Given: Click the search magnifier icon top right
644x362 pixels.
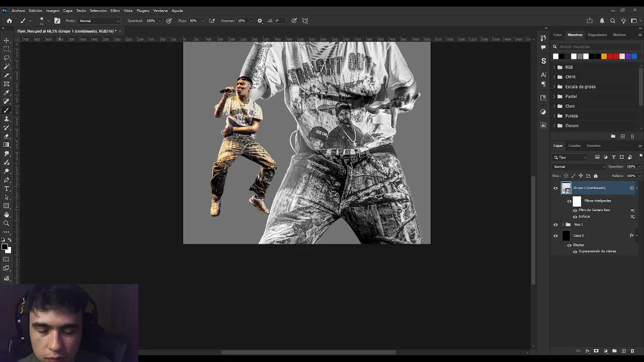Looking at the screenshot, I should point(612,21).
